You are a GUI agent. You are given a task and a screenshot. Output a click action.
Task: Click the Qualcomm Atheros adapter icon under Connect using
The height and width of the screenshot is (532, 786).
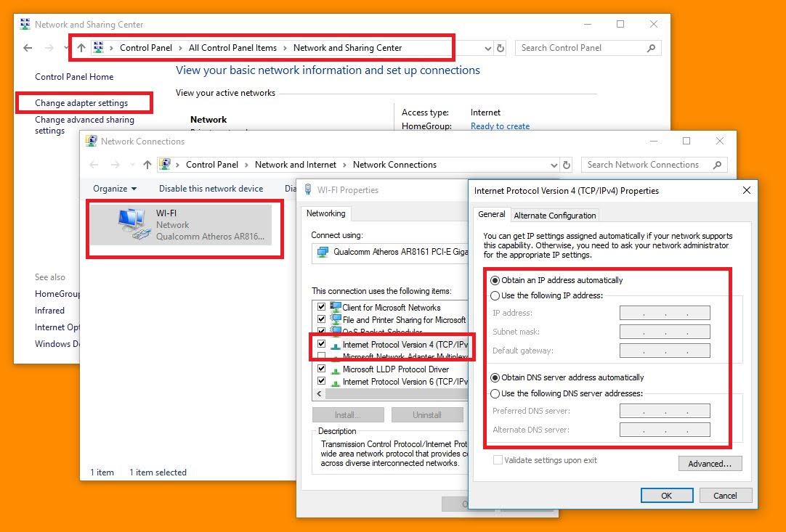tap(323, 252)
